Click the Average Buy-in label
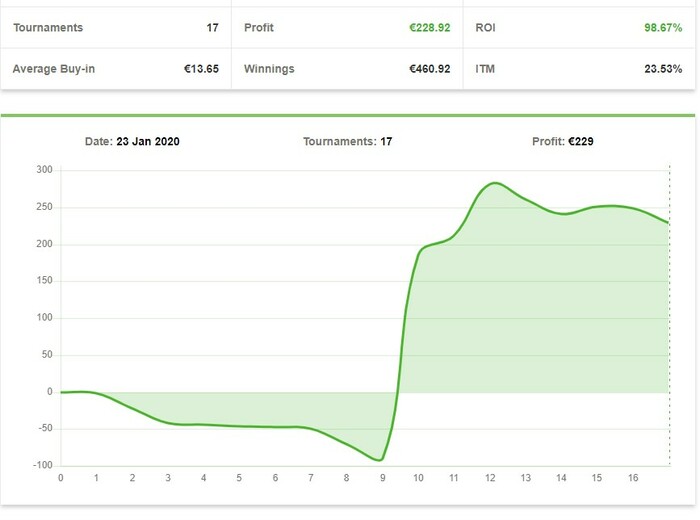The width and height of the screenshot is (700, 520). tap(54, 69)
